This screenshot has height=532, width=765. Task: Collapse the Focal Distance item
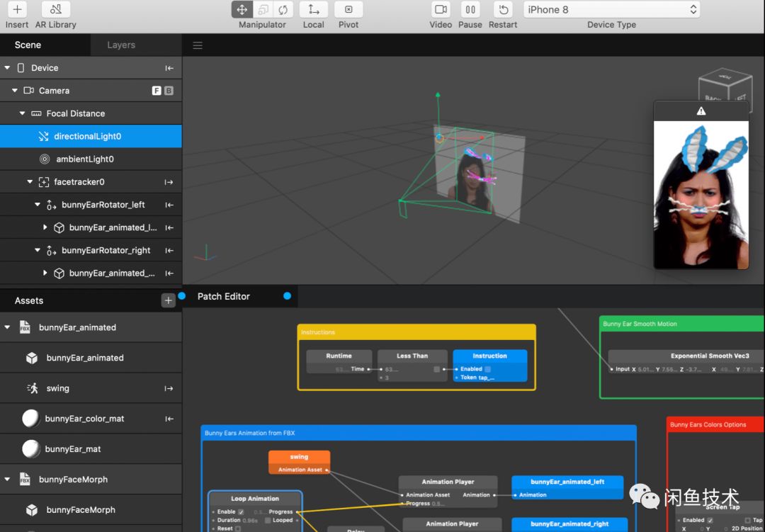pyautogui.click(x=23, y=113)
